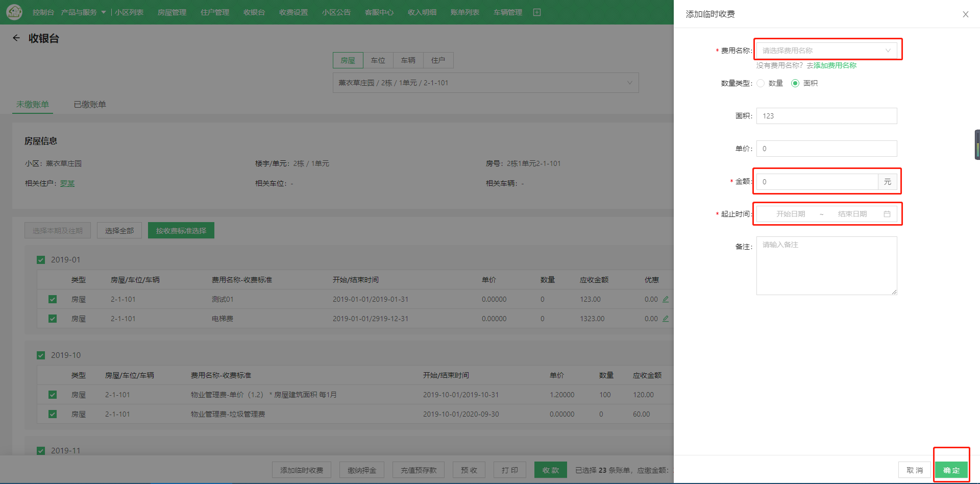
Task: Click the 选择本期及往期 button
Action: 58,230
